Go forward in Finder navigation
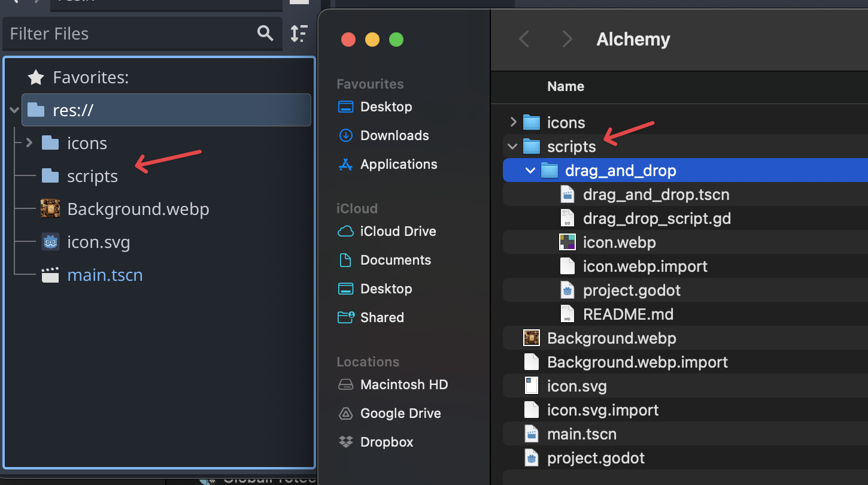 coord(567,40)
